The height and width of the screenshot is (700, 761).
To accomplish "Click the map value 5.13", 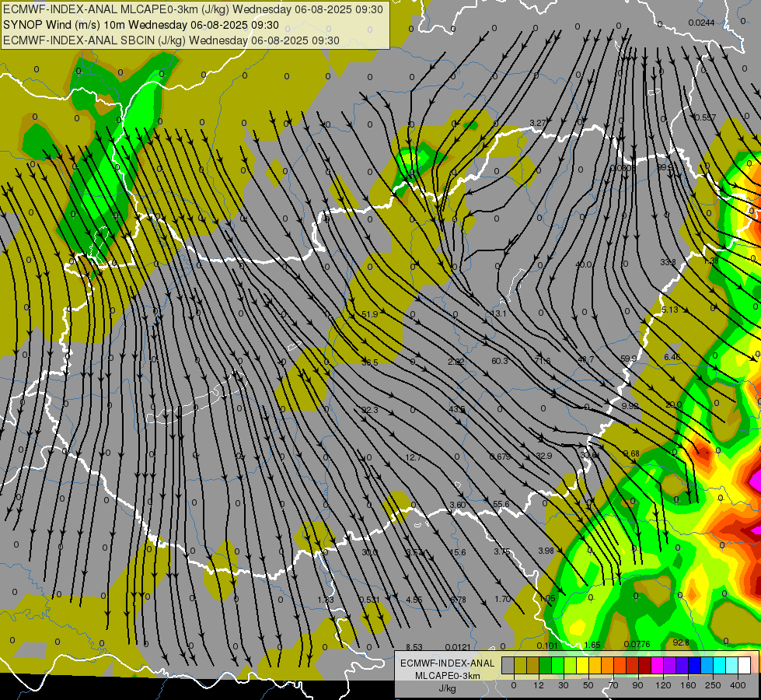I will point(670,310).
